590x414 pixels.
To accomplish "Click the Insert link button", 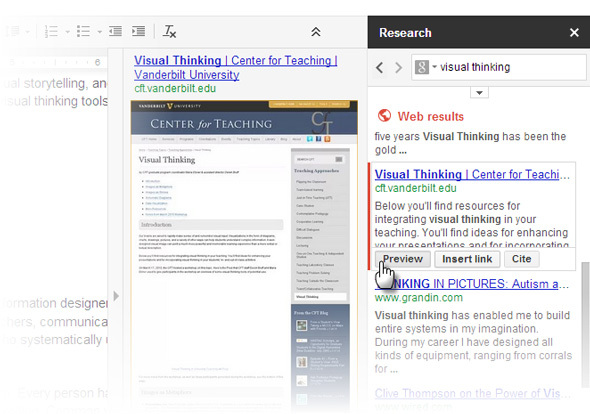I will click(x=467, y=259).
